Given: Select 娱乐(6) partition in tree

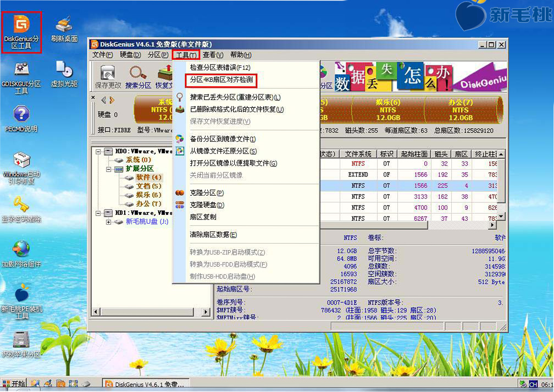Looking at the screenshot, I should (x=149, y=195).
